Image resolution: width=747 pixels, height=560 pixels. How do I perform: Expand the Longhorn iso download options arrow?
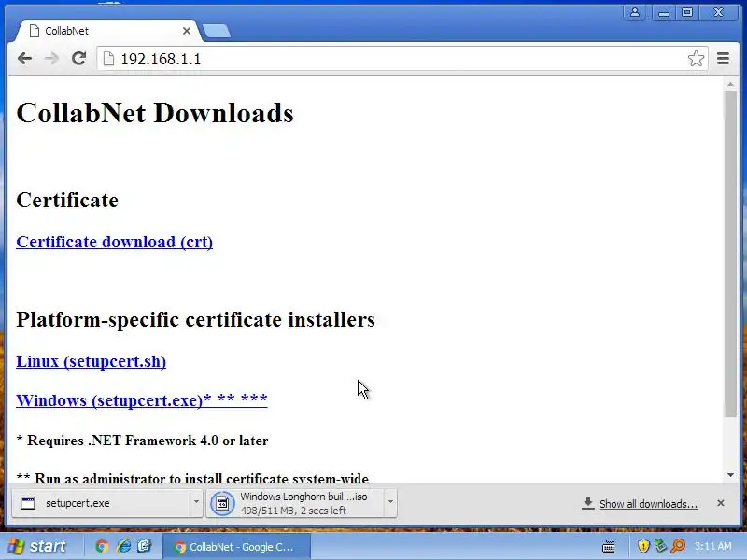tap(390, 502)
